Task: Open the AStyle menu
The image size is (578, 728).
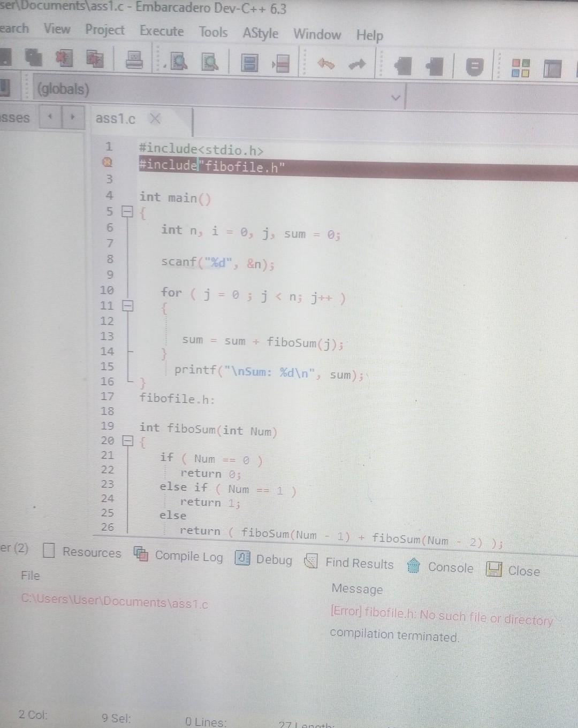Action: pos(261,33)
